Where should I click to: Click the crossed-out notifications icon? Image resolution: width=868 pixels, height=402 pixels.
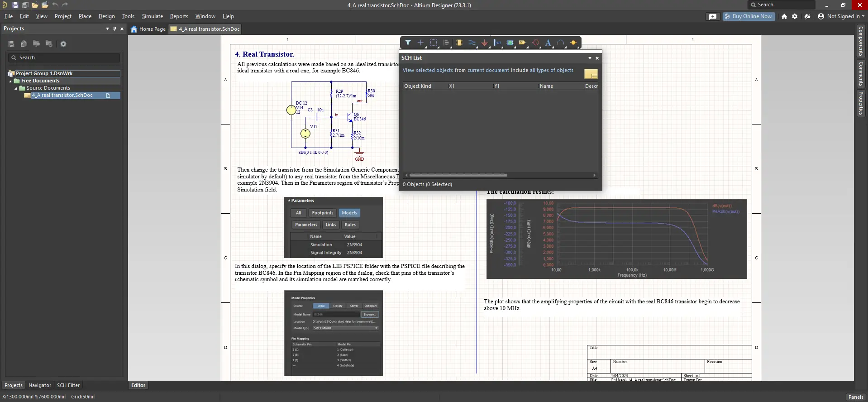pyautogui.click(x=807, y=16)
